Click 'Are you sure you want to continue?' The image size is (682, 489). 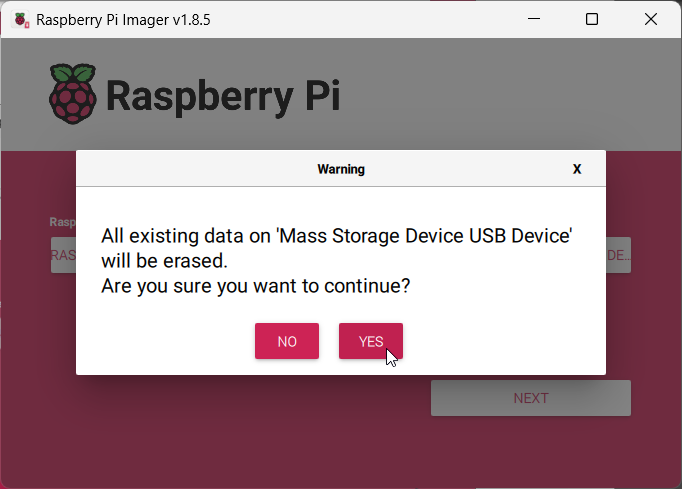click(x=256, y=286)
